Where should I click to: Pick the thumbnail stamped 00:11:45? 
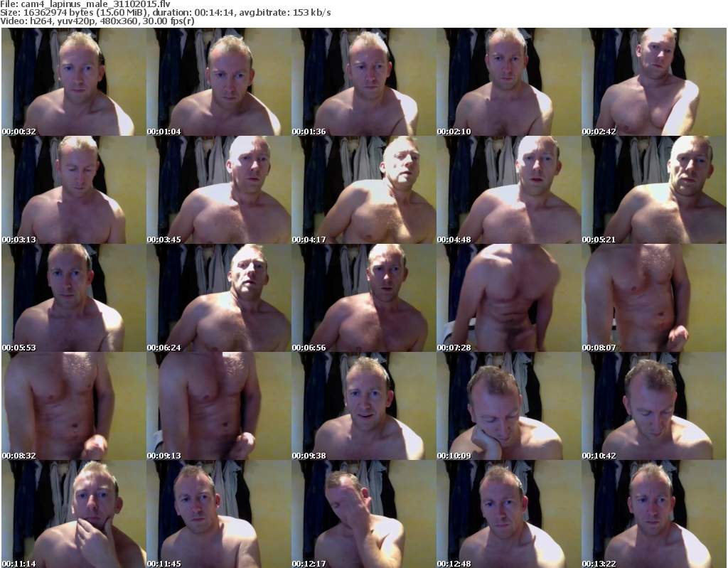219,514
